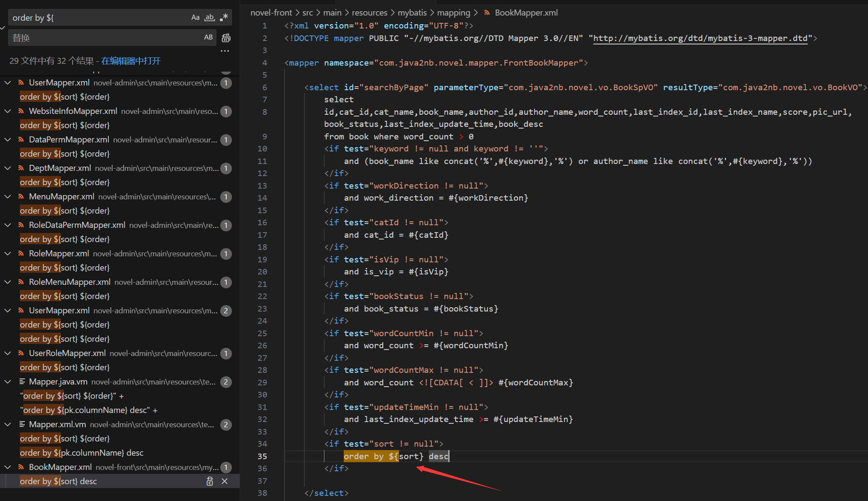Click the BookMapper.xml file icon in breadcrumb
Viewport: 868px width, 501px height.
(487, 13)
